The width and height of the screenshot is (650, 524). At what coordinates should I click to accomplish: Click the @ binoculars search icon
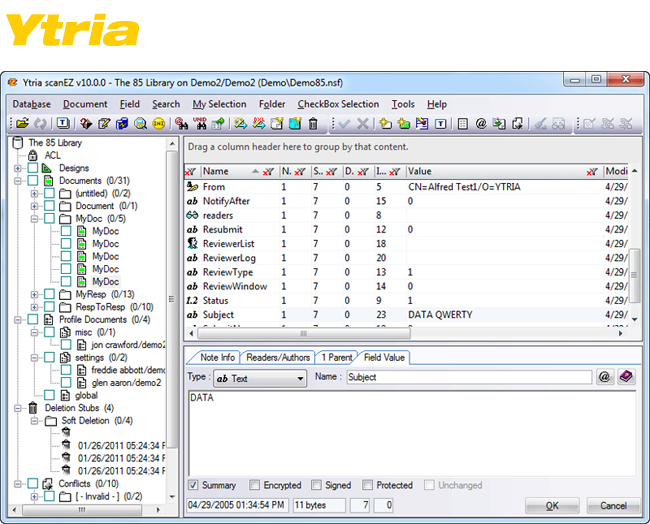181,123
